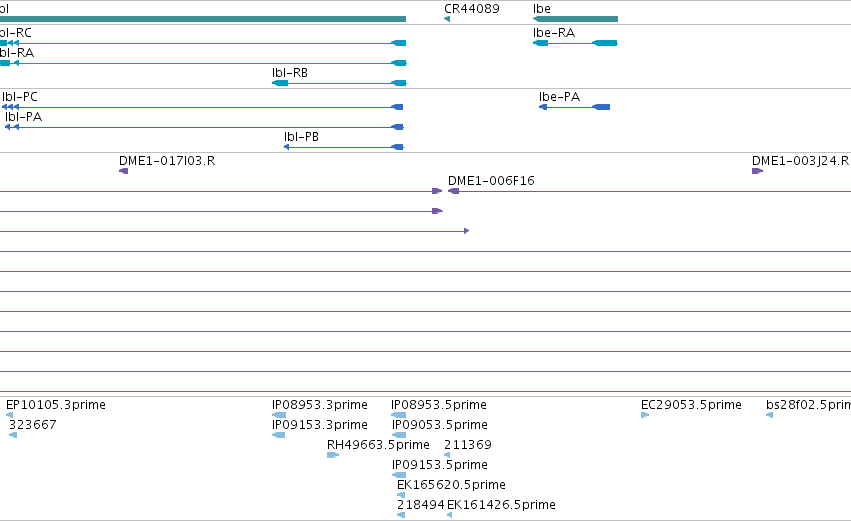Viewport: 851px width, 521px height.
Task: Open the IP08953.5prime EST label
Action: [x=439, y=405]
